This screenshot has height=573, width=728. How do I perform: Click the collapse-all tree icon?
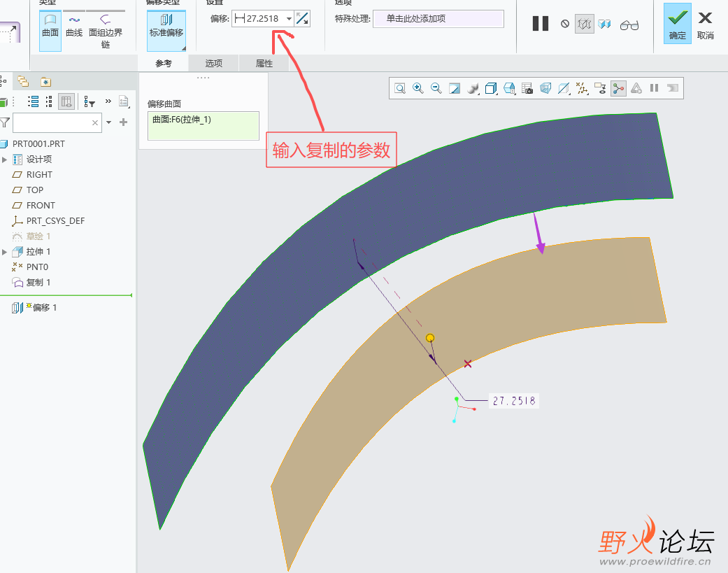coord(49,101)
